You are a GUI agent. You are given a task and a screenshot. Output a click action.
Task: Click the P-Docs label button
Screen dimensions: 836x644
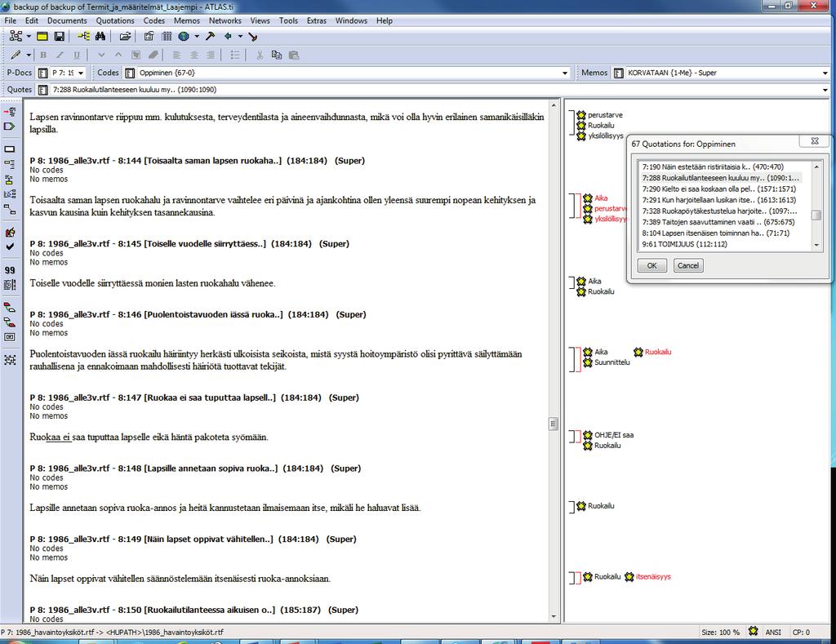tap(20, 73)
